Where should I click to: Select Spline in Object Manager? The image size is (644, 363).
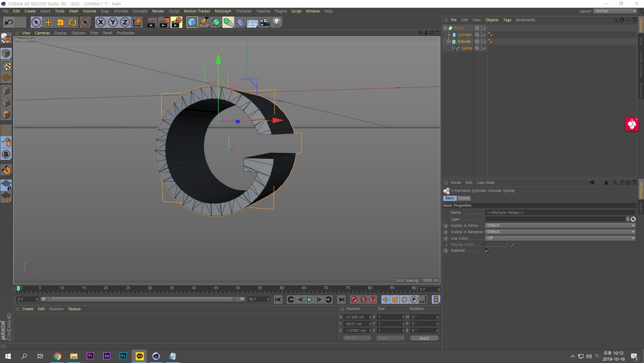point(467,48)
